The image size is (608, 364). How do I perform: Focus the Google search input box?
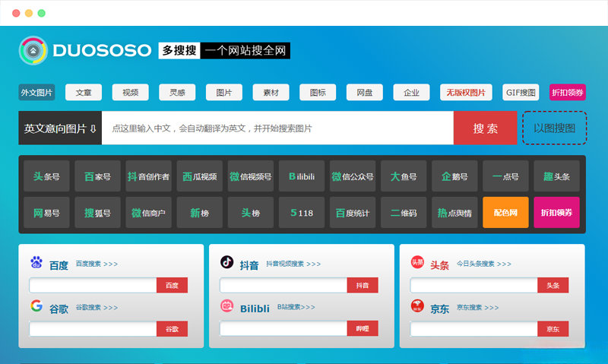click(x=93, y=329)
